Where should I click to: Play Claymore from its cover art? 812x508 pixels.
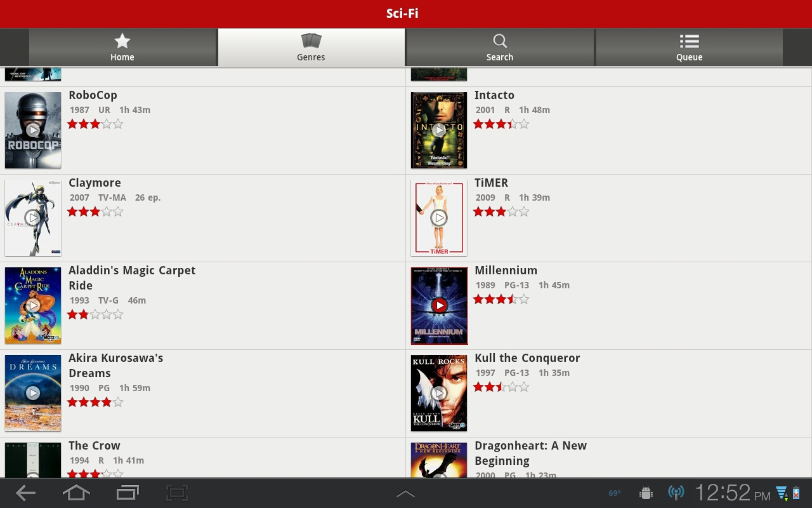click(33, 218)
